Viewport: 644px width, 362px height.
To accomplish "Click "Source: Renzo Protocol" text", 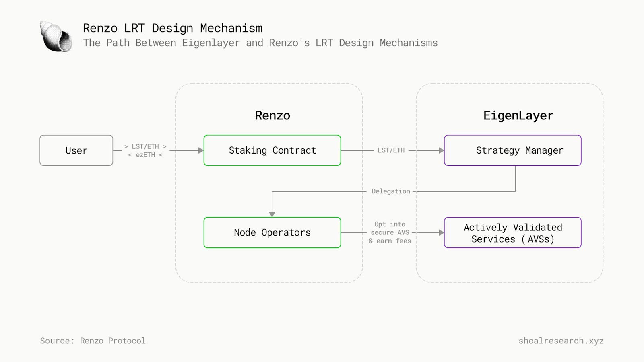I will point(93,341).
